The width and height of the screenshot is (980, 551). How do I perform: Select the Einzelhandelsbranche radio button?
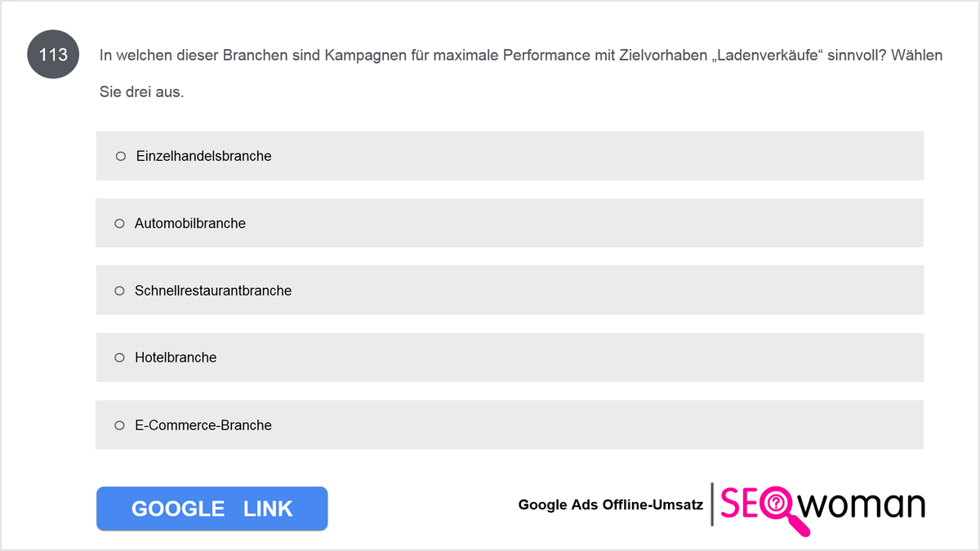(x=121, y=156)
